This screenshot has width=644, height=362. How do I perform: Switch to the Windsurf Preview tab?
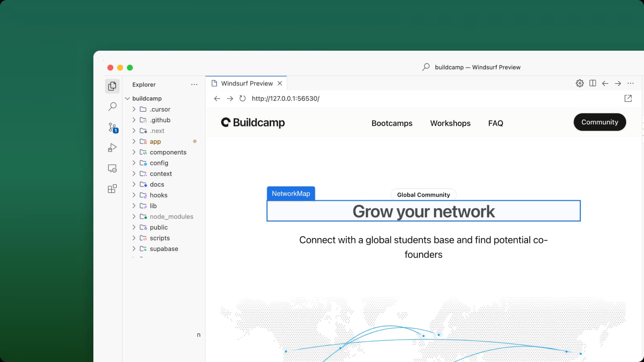pos(247,83)
